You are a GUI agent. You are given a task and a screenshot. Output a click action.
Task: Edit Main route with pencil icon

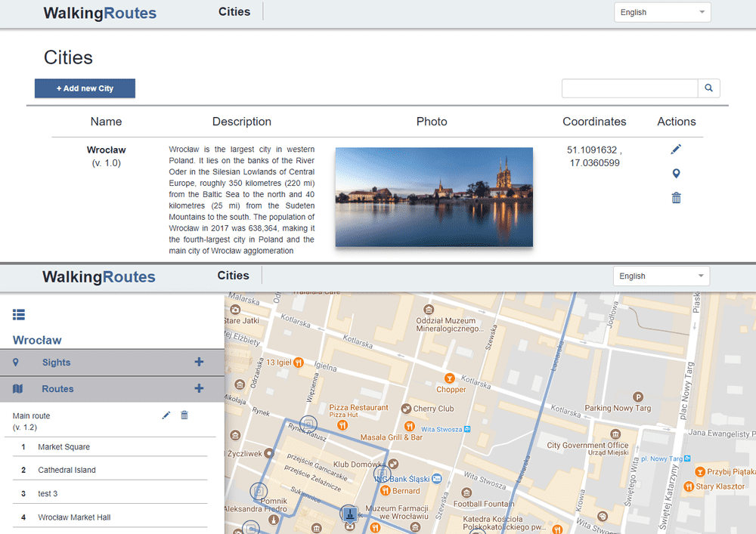pos(166,415)
